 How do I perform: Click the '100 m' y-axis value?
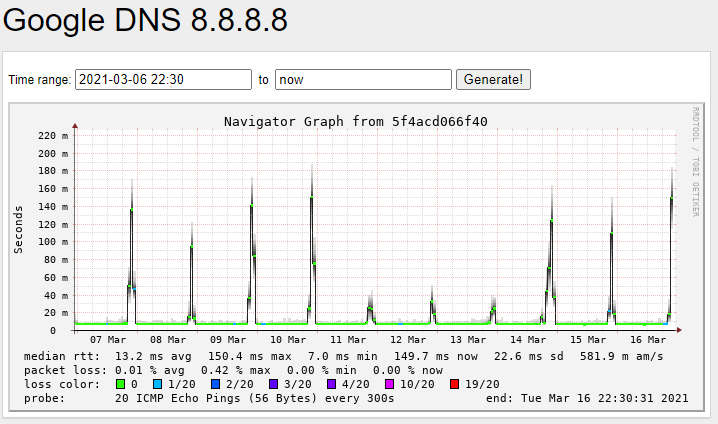(53, 242)
